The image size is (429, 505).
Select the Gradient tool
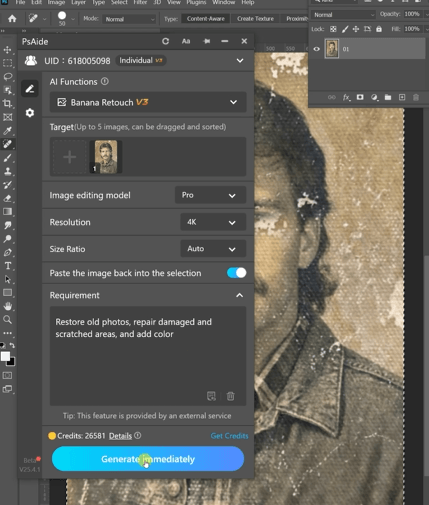click(x=7, y=212)
